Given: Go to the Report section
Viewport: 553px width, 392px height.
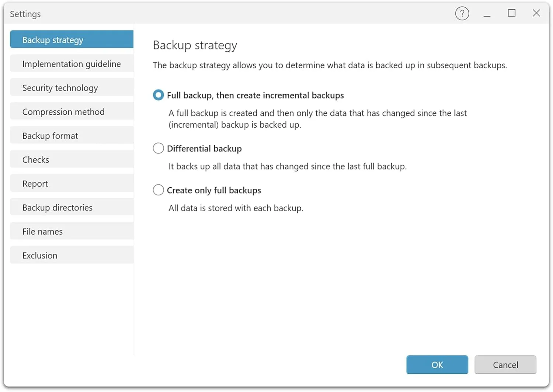Looking at the screenshot, I should tap(71, 183).
